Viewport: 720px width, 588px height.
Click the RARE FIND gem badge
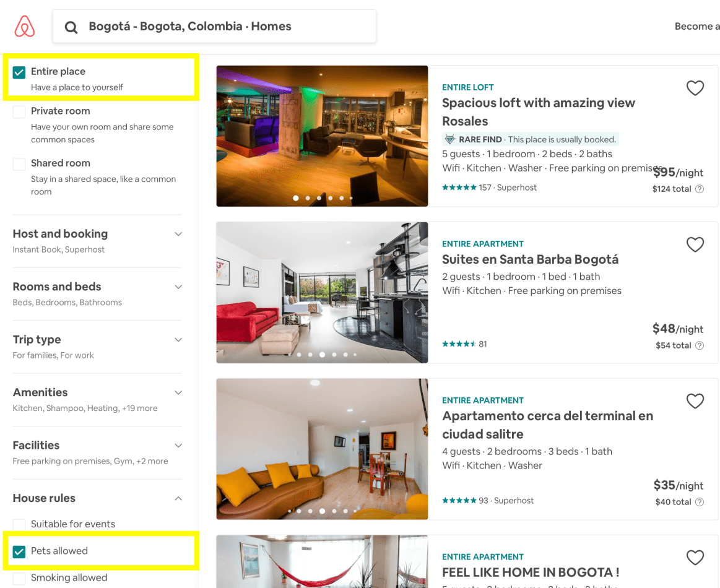coord(451,139)
